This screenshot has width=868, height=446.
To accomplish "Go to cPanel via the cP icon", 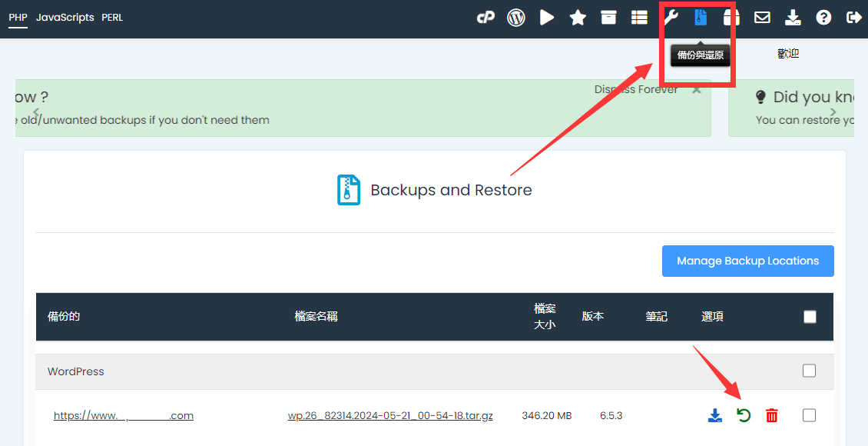I will 485,17.
